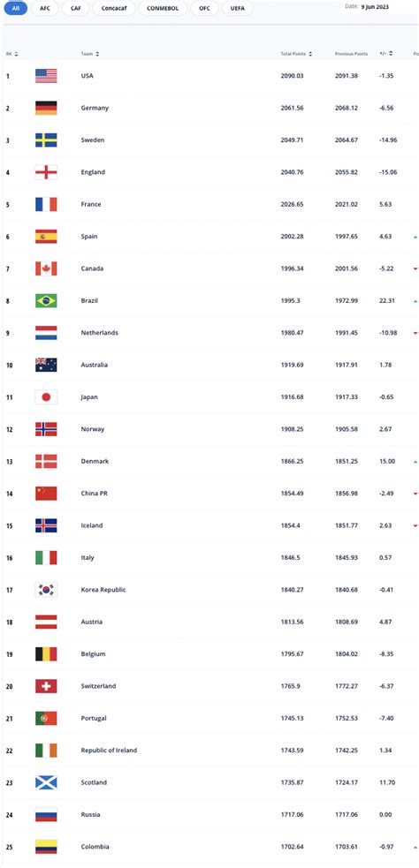Screen dimensions: 419x868
Task: Select the All confederation filter
Action: (x=15, y=9)
